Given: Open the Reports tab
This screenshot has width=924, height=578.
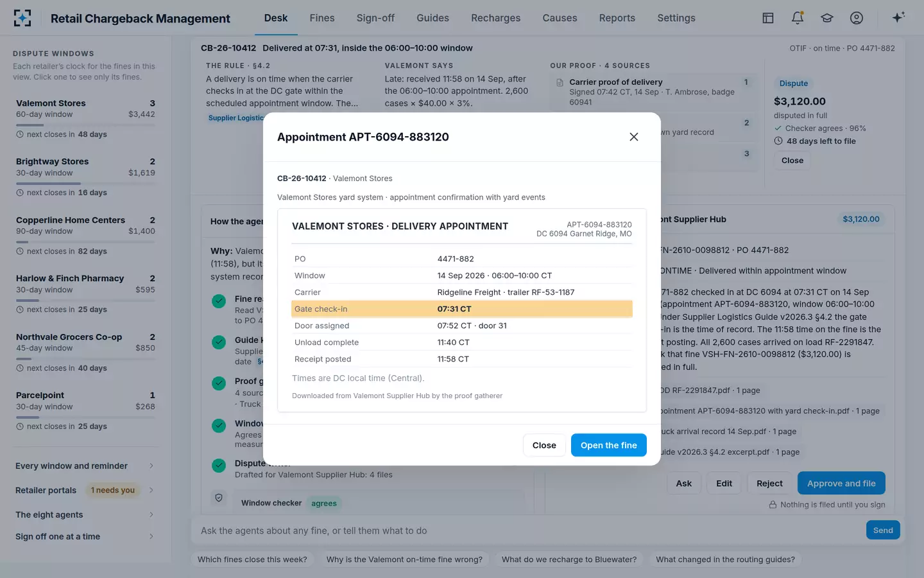Looking at the screenshot, I should coord(617,18).
